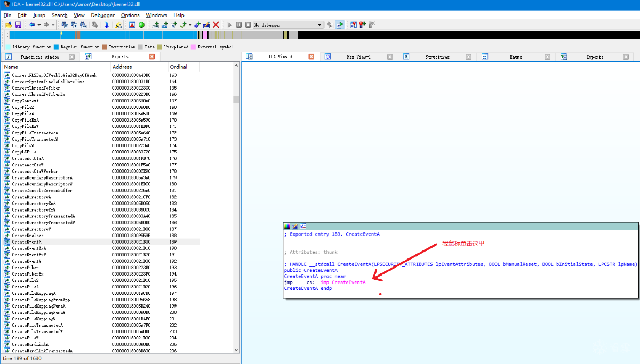Switch to the Enums tab
640x364 pixels.
tap(516, 56)
